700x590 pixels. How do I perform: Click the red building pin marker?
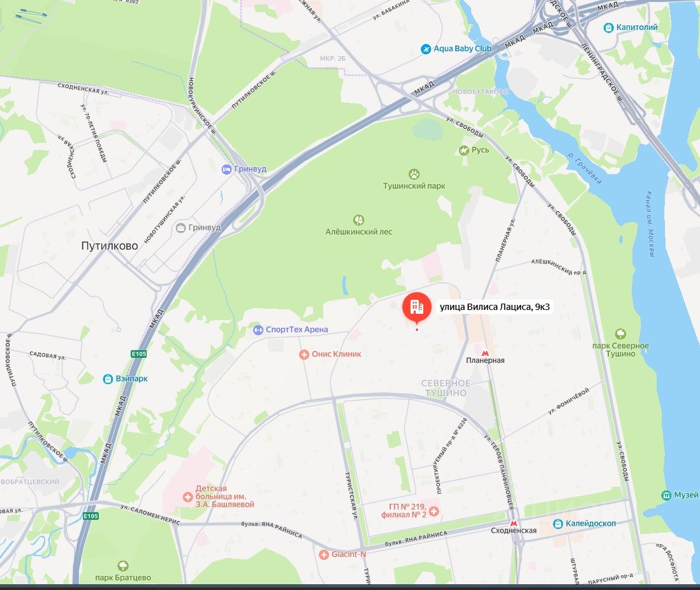(416, 307)
